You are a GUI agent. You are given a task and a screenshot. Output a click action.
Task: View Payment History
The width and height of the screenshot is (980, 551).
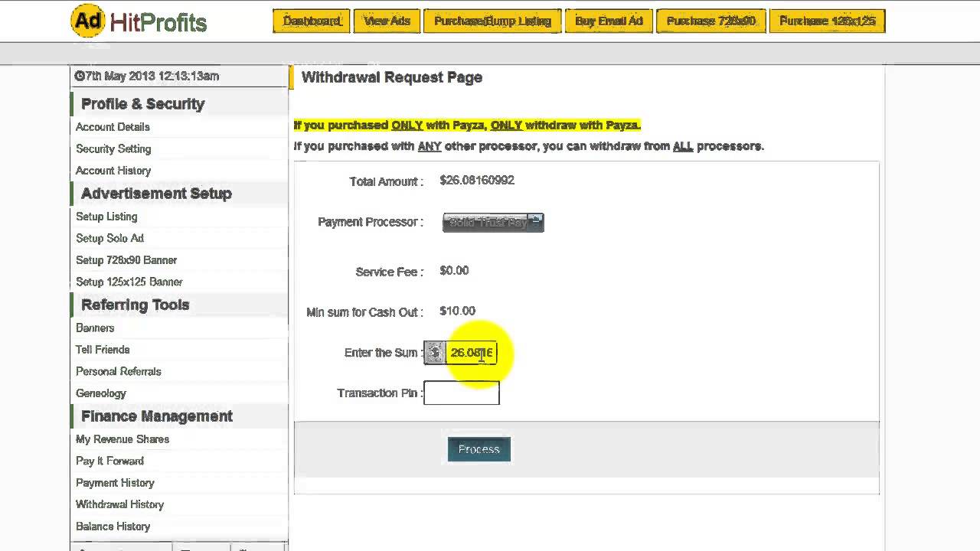click(115, 483)
